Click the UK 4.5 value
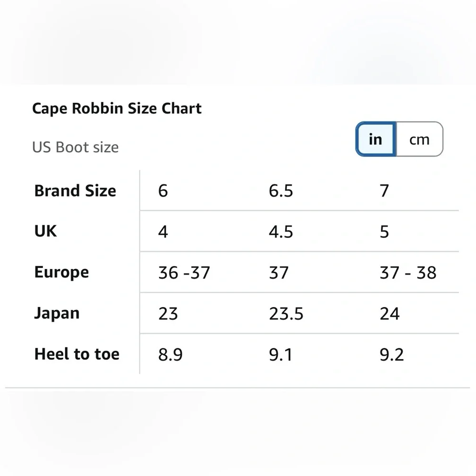This screenshot has width=476, height=476. tap(281, 232)
